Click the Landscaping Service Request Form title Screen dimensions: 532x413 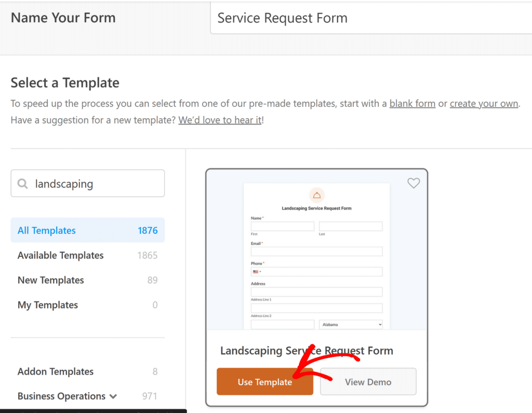(x=307, y=351)
